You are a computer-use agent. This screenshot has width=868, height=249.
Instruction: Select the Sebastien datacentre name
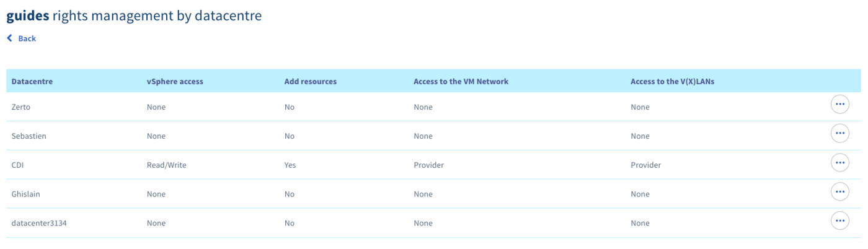pyautogui.click(x=29, y=136)
